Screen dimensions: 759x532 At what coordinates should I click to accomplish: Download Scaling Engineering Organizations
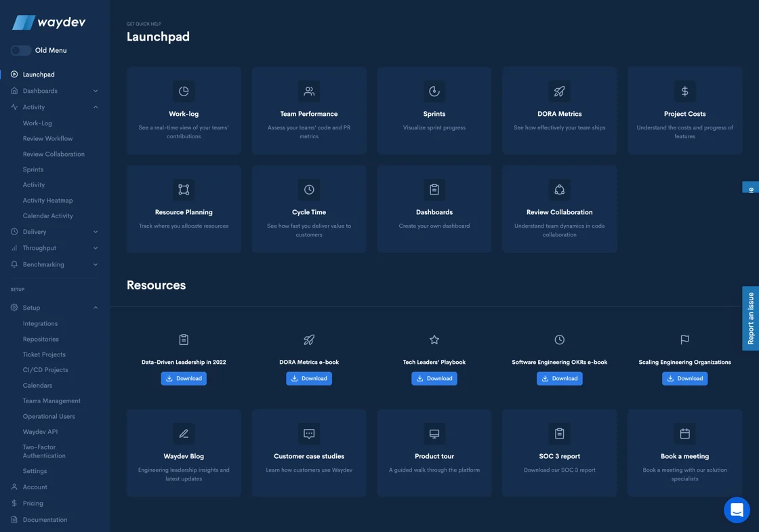point(684,379)
